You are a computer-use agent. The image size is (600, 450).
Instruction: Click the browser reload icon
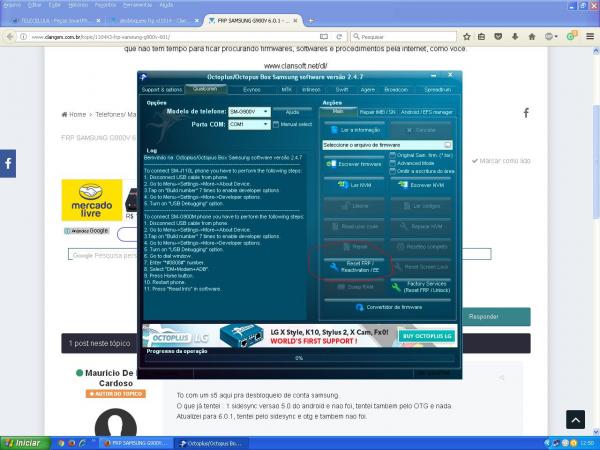click(x=339, y=37)
